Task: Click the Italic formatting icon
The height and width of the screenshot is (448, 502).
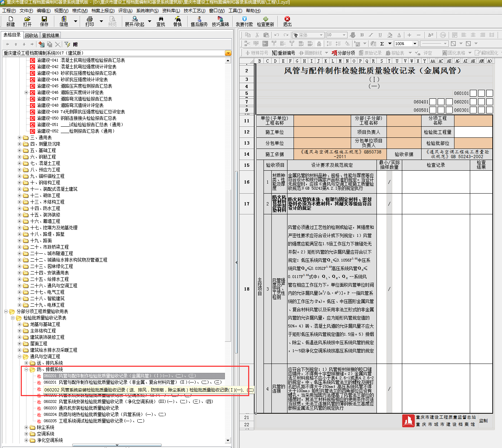Action: point(371,35)
